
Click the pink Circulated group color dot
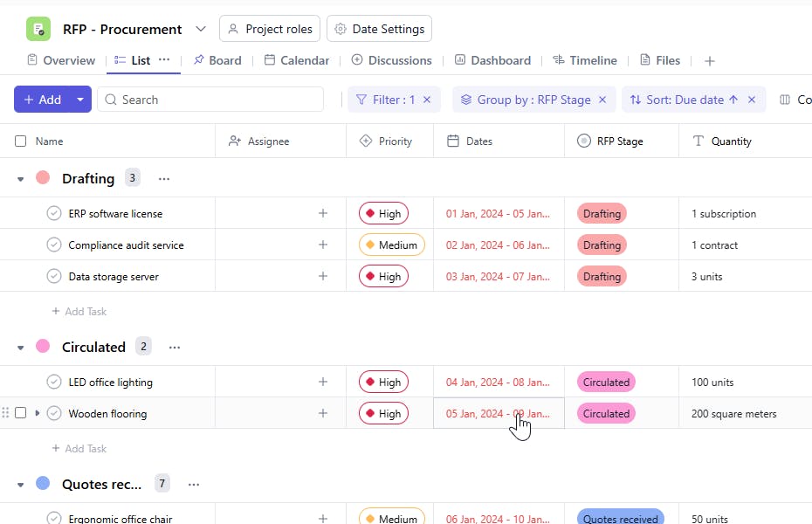coord(43,347)
